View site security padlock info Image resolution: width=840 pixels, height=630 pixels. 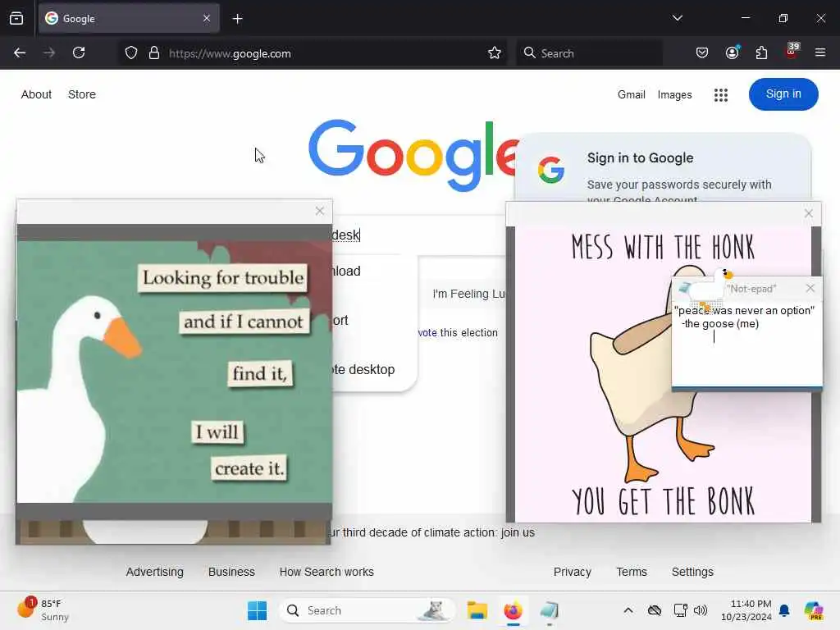tap(154, 53)
